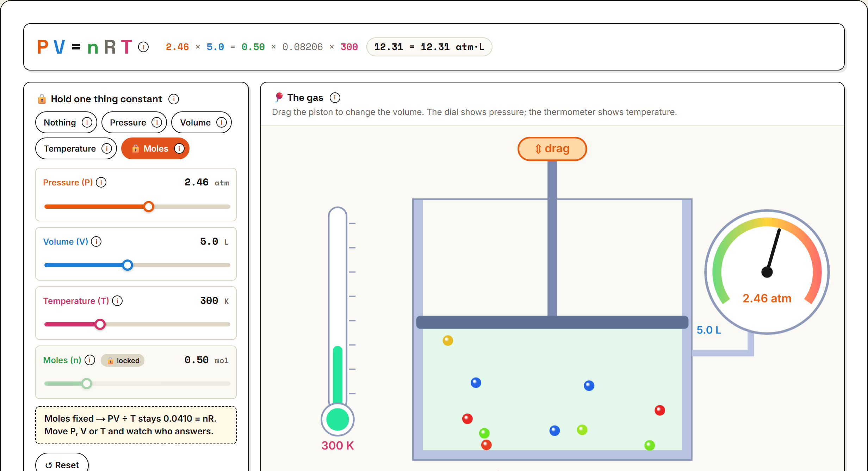Hold Volume constant
Viewport: 868px width, 471px height.
201,122
